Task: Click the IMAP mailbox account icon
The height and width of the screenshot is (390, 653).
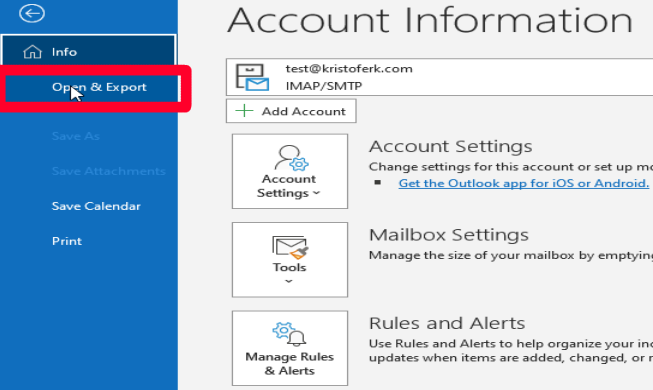Action: point(252,78)
